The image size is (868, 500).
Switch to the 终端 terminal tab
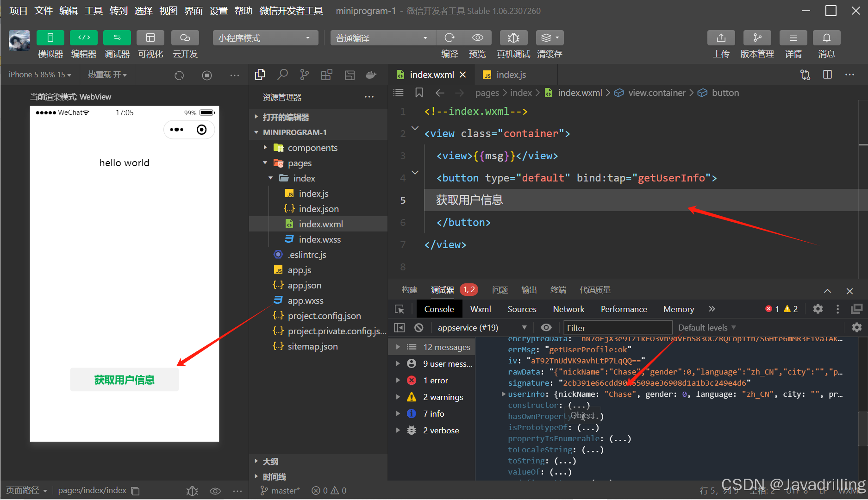tap(558, 290)
